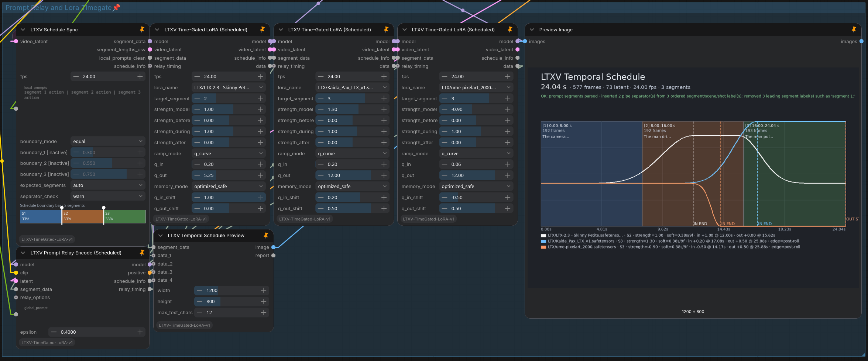Click the pin icon on the Kaida_Pax LoRA node
Viewport: 868px width, 361px height.
(x=386, y=29)
